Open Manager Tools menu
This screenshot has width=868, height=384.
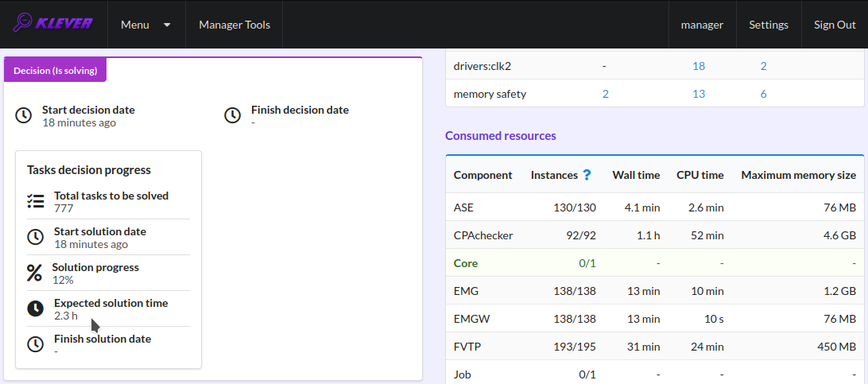[234, 25]
